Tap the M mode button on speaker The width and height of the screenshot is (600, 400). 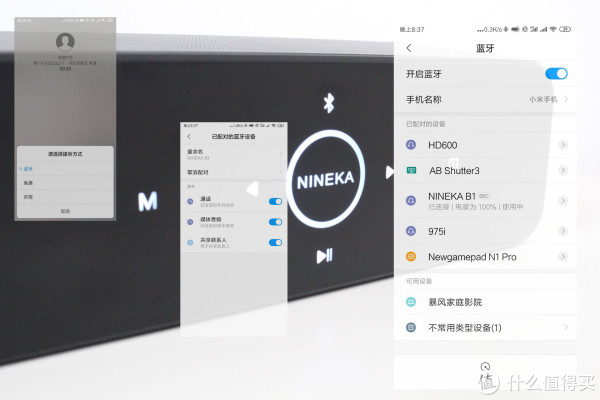point(148,201)
